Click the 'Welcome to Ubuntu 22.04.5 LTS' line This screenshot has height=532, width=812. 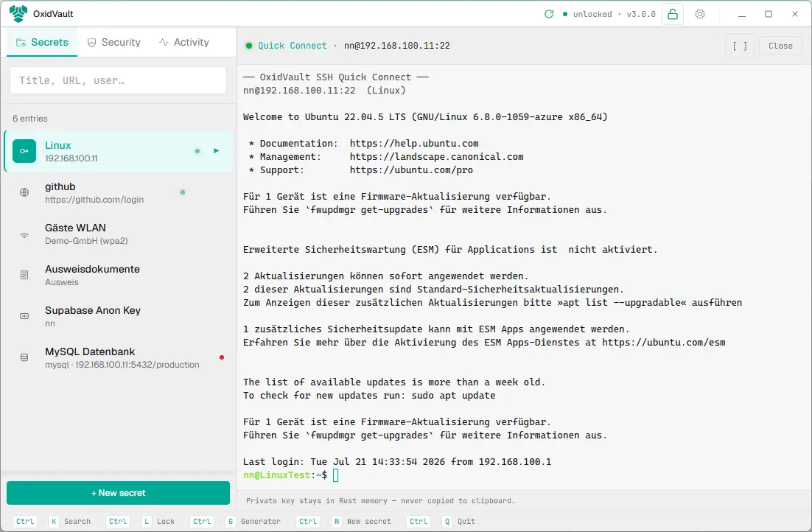[x=425, y=117]
